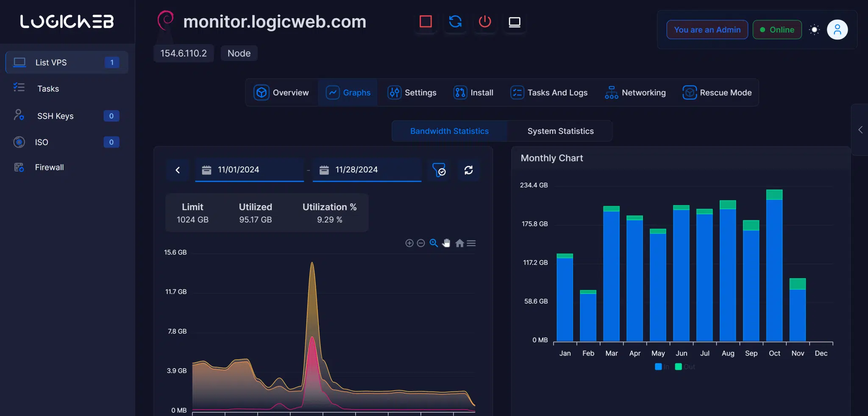Viewport: 868px width, 416px height.
Task: Click the red power off icon
Action: [x=485, y=22]
